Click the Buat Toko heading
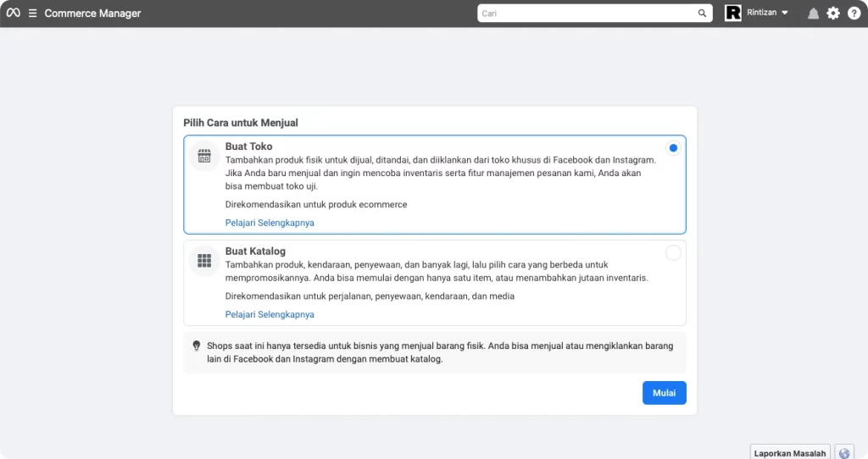The image size is (868, 459). tap(248, 147)
